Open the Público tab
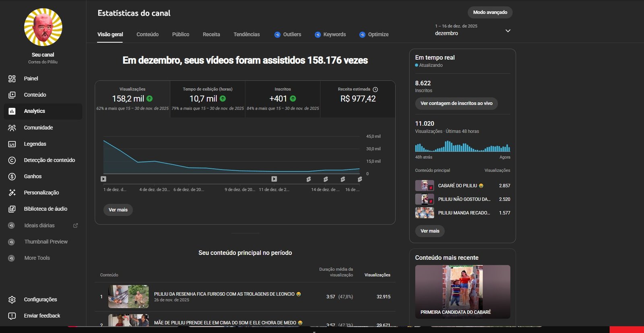The height and width of the screenshot is (333, 644). pos(180,35)
